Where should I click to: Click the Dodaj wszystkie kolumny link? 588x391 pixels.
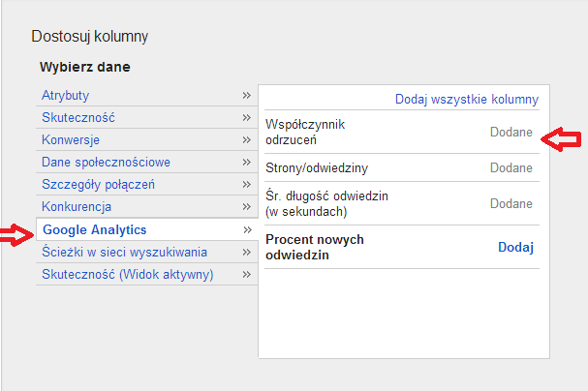(466, 99)
